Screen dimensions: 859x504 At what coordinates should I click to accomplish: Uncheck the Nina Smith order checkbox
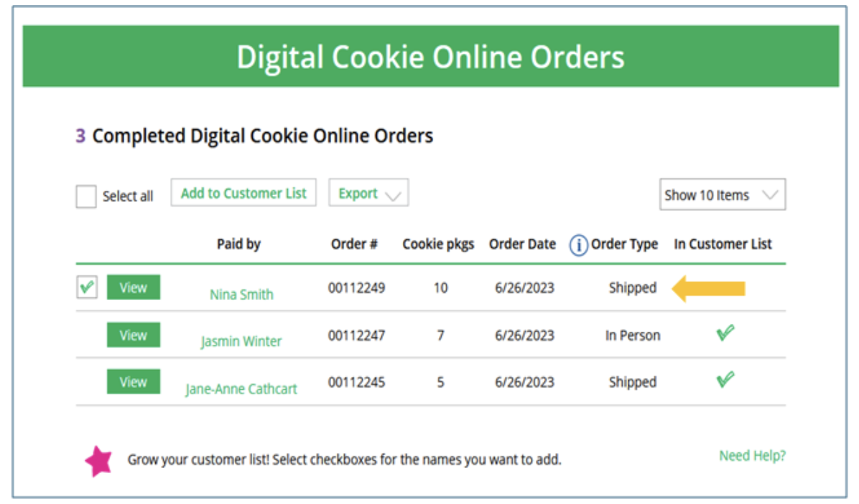(87, 288)
